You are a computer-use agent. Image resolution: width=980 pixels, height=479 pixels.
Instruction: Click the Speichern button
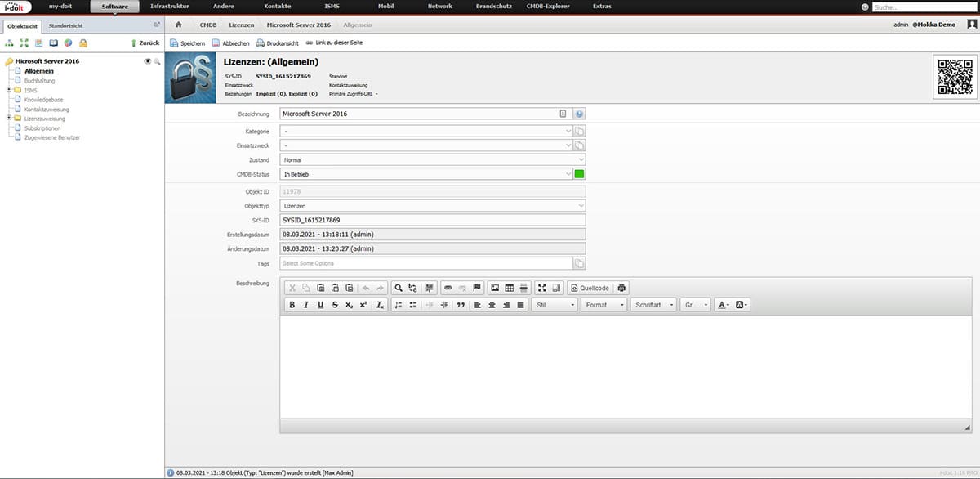[x=187, y=43]
